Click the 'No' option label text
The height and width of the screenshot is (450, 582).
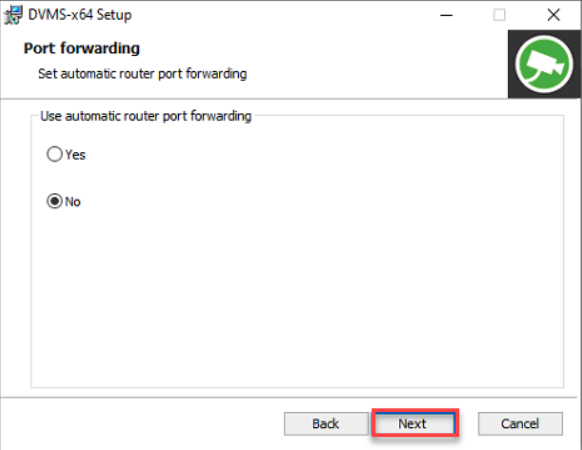[73, 202]
